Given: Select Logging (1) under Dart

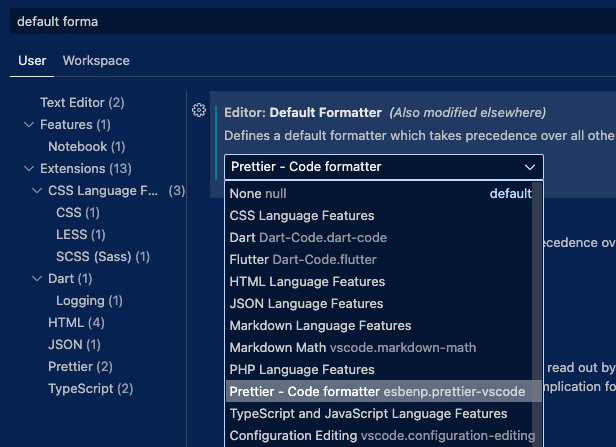Looking at the screenshot, I should coord(89,300).
